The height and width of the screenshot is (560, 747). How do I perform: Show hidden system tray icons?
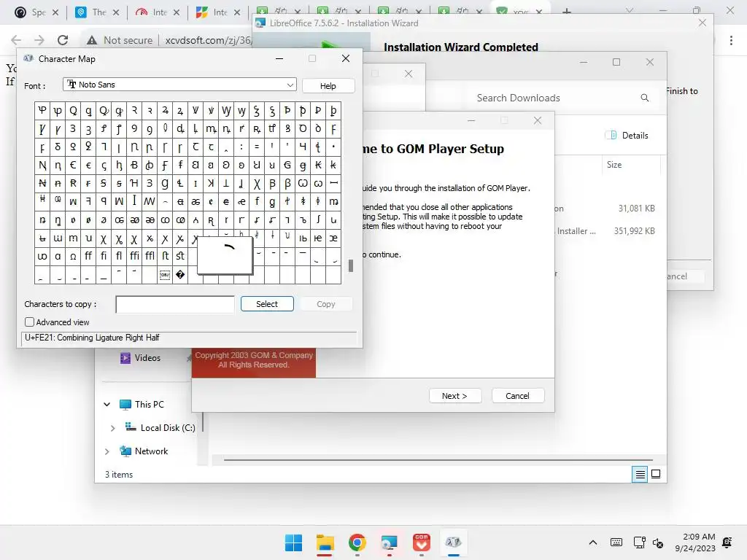pyautogui.click(x=592, y=542)
